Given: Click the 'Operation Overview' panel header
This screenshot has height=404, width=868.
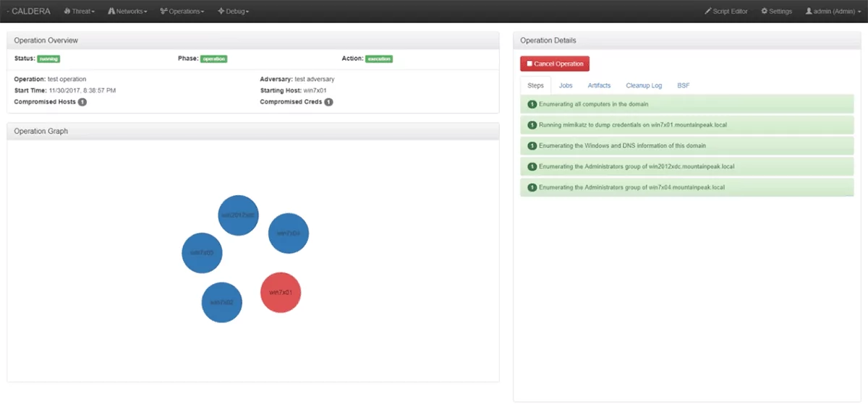Looking at the screenshot, I should click(x=253, y=40).
